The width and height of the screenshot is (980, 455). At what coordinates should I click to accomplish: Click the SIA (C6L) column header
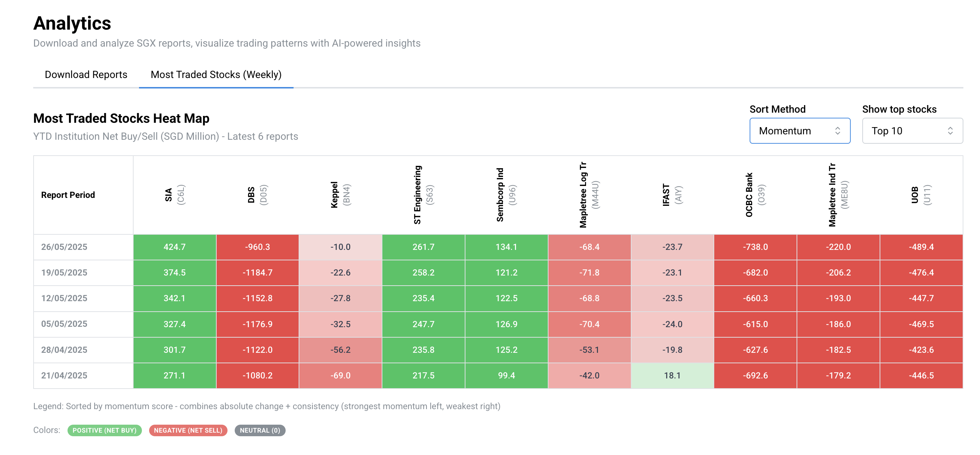pyautogui.click(x=175, y=195)
